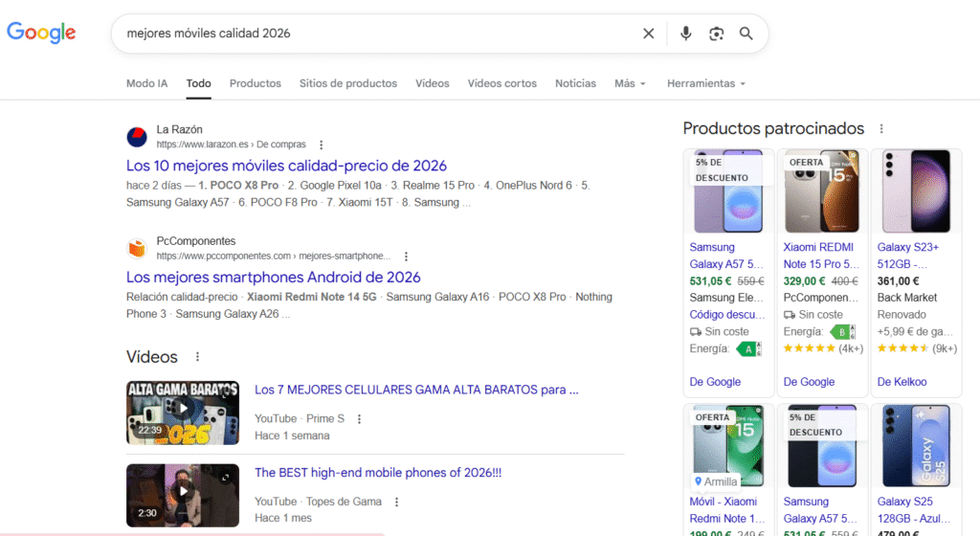Viewport: 980px width, 536px height.
Task: Open the three-dot menu beside Videos heading
Action: click(x=197, y=357)
